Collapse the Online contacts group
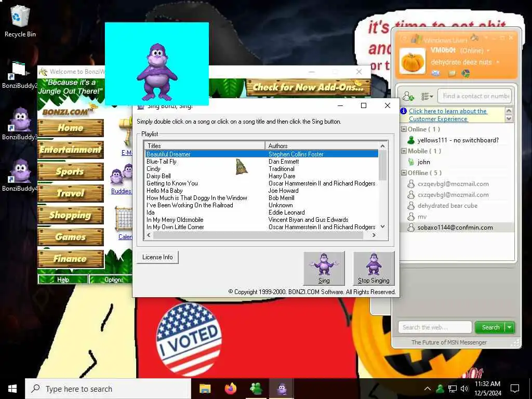 pyautogui.click(x=404, y=129)
